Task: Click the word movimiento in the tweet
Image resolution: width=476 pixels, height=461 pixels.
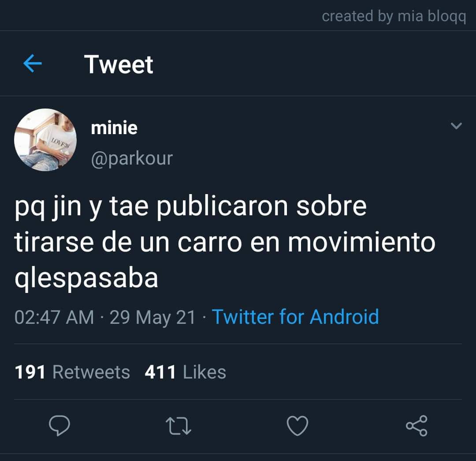Action: pos(361,242)
